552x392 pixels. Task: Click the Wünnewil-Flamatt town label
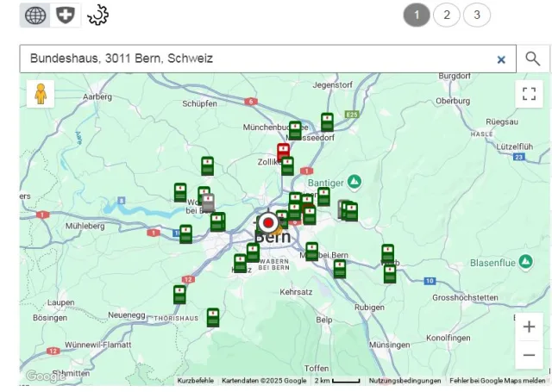(x=97, y=345)
